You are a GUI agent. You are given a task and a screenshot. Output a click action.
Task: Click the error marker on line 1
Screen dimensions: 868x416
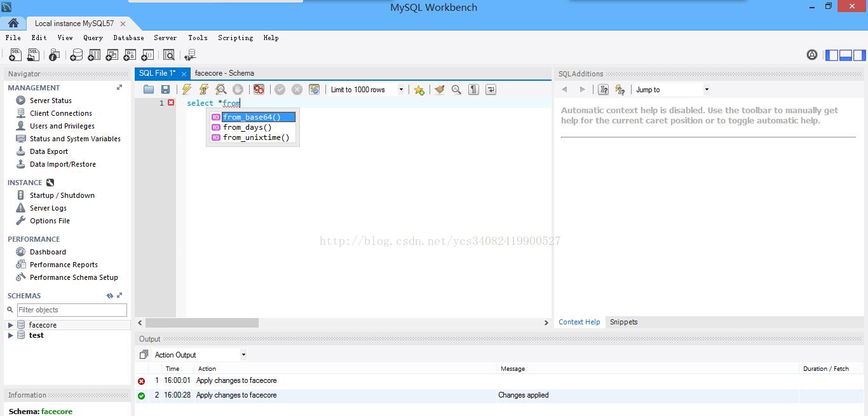(171, 102)
